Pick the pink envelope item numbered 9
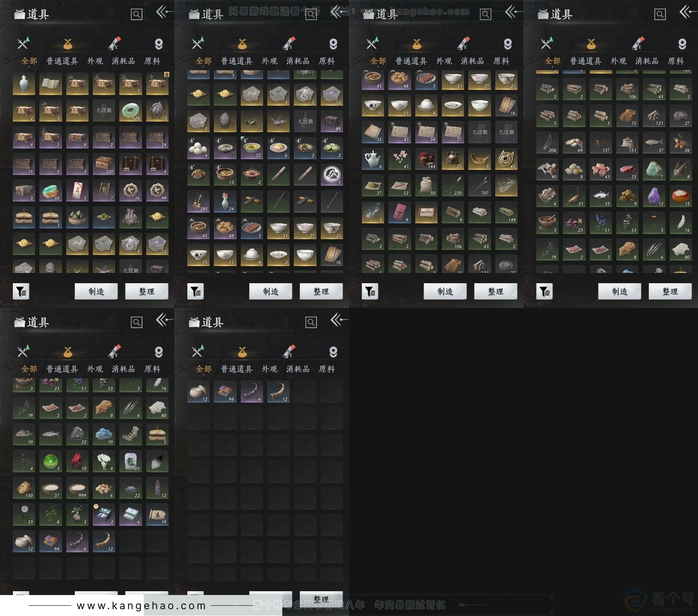Viewport: 698px width, 616px height. pyautogui.click(x=399, y=212)
